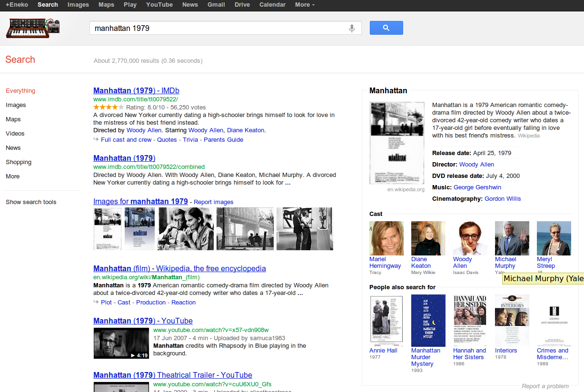This screenshot has width=584, height=392.
Task: Click Diane Keaton cast photo
Action: click(x=428, y=238)
